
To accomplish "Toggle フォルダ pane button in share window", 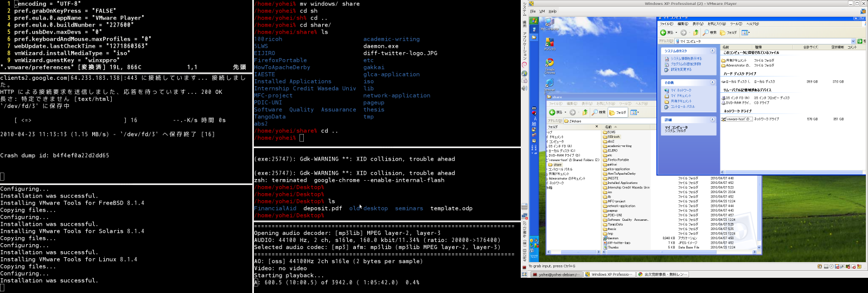I will click(x=618, y=112).
